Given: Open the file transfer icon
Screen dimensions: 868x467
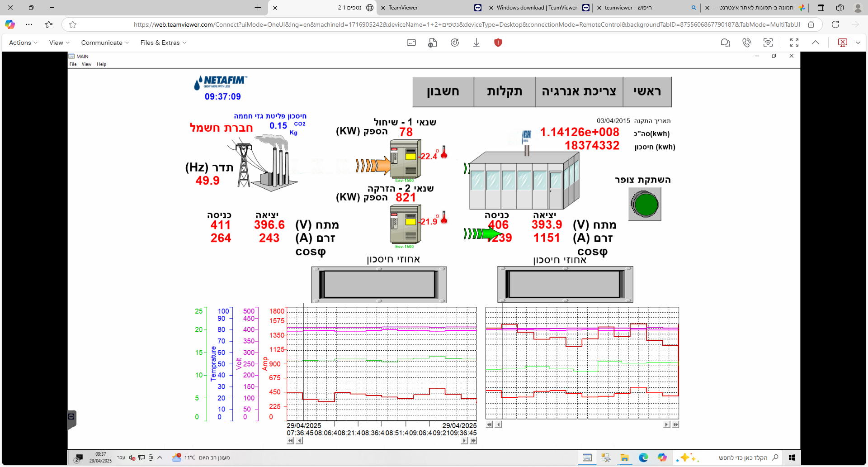Looking at the screenshot, I should (432, 43).
